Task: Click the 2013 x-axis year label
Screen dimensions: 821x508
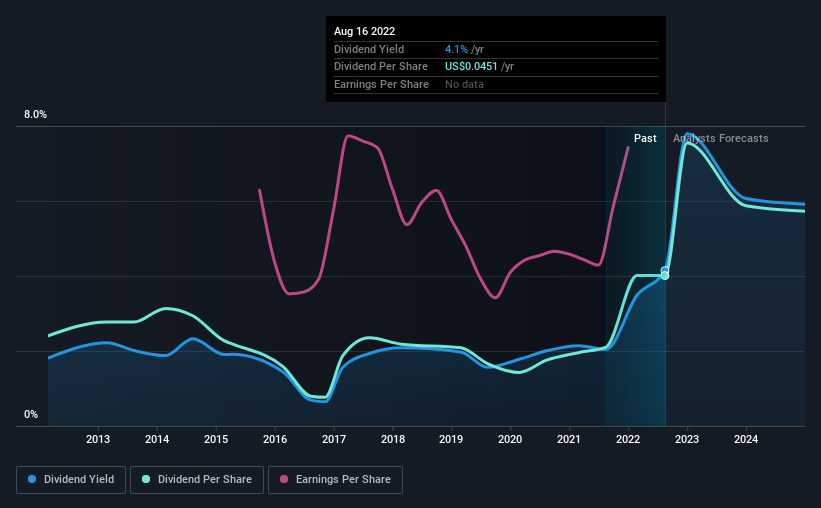Action: (98, 439)
